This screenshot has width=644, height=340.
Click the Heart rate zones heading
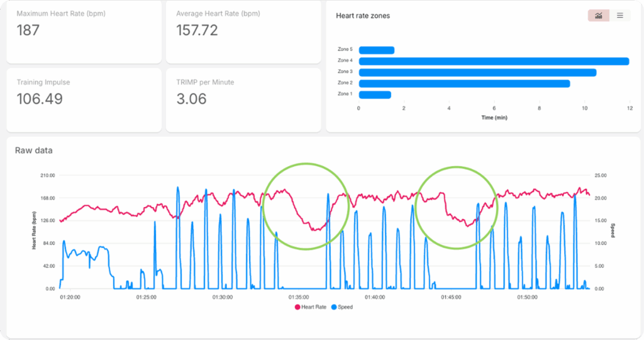363,16
